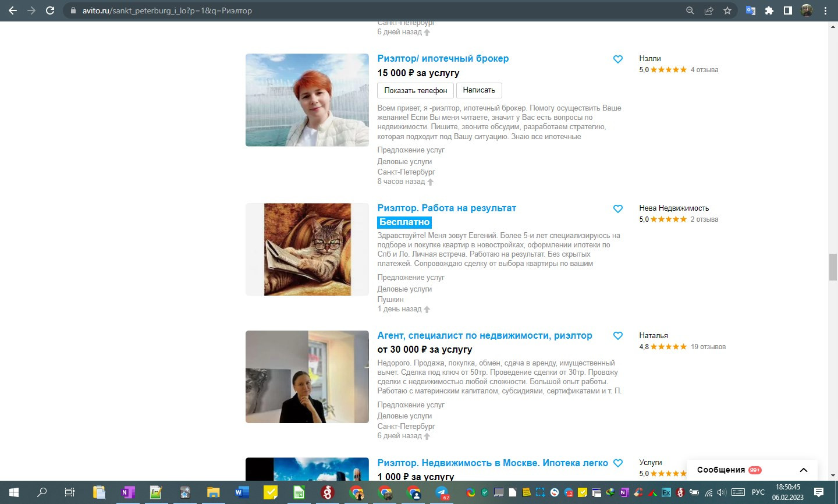Image resolution: width=838 pixels, height=504 pixels.
Task: Favorite the 'Риэлтор/ ипотечный брокер' listing
Action: point(618,59)
